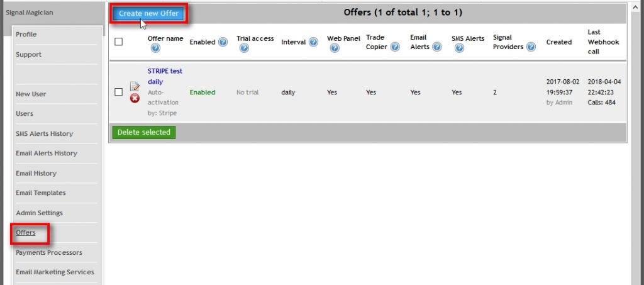644x285 pixels.
Task: Check the STRIPE test daily row checkbox
Action: point(119,92)
